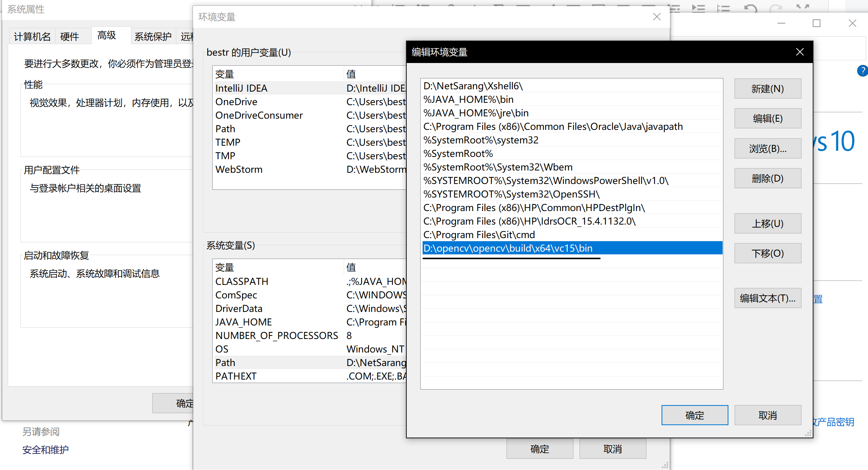Switch to the 计算机名 tab
This screenshot has width=868, height=470.
[x=32, y=37]
